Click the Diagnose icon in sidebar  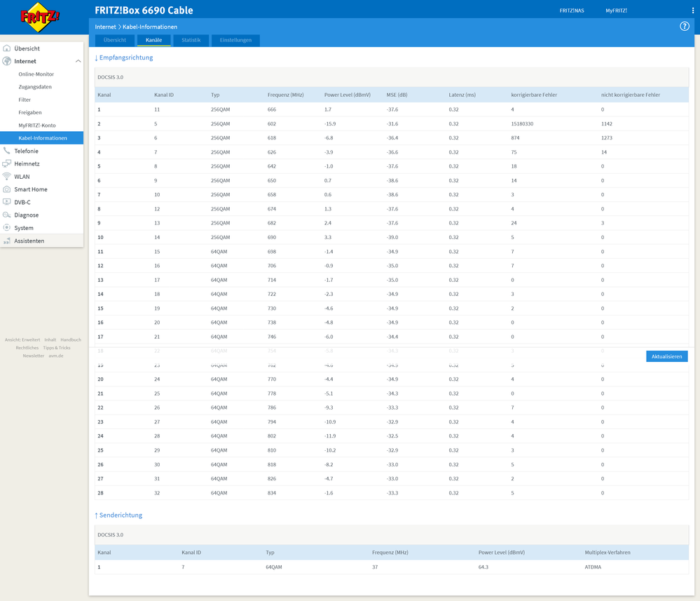(7, 215)
